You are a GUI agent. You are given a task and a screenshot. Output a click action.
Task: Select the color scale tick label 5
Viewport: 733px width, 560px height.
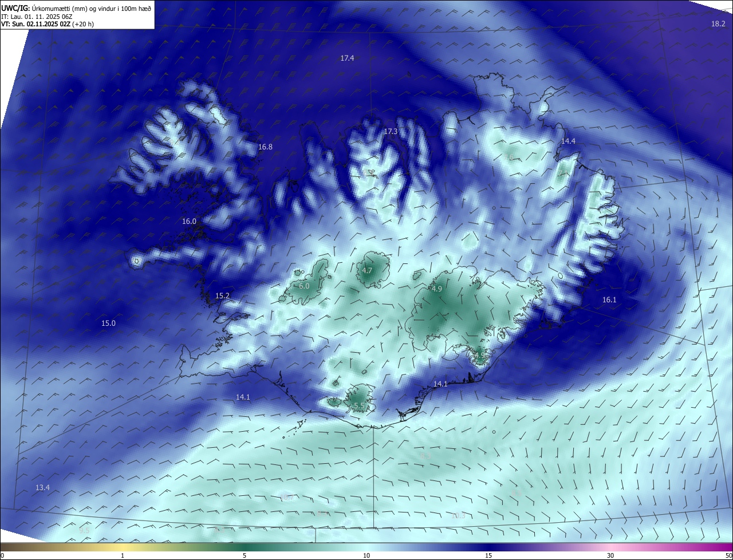(245, 556)
